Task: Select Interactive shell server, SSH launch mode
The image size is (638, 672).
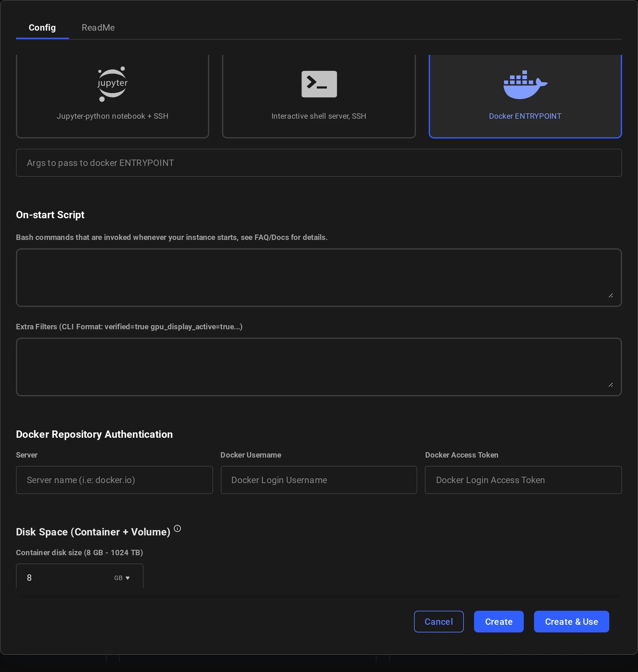Action: pyautogui.click(x=319, y=96)
